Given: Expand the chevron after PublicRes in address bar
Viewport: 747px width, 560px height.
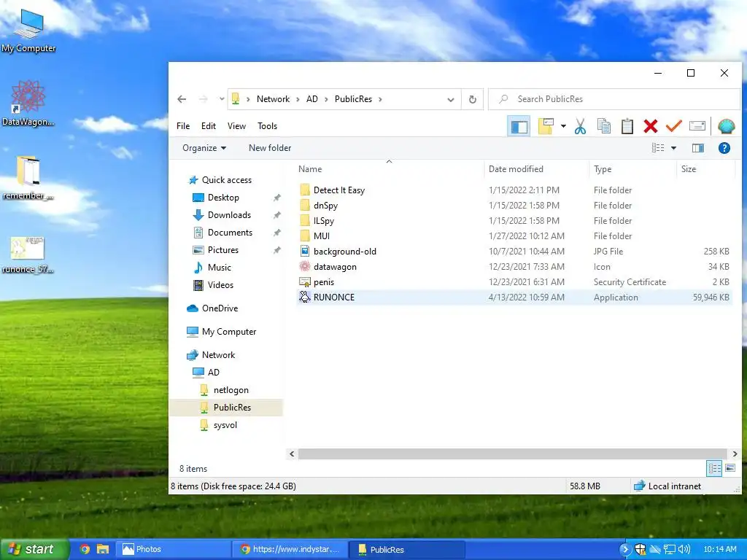Looking at the screenshot, I should [x=380, y=99].
